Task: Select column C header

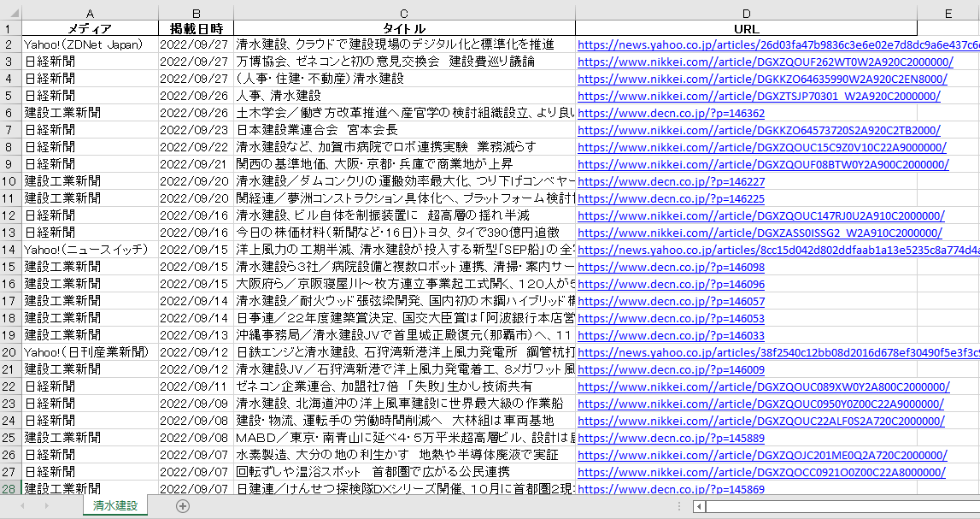Action: point(404,13)
